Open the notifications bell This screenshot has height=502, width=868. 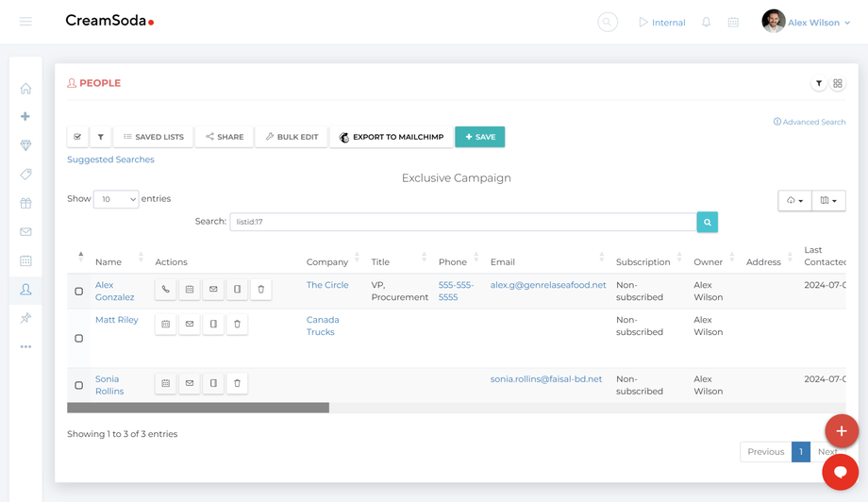706,22
